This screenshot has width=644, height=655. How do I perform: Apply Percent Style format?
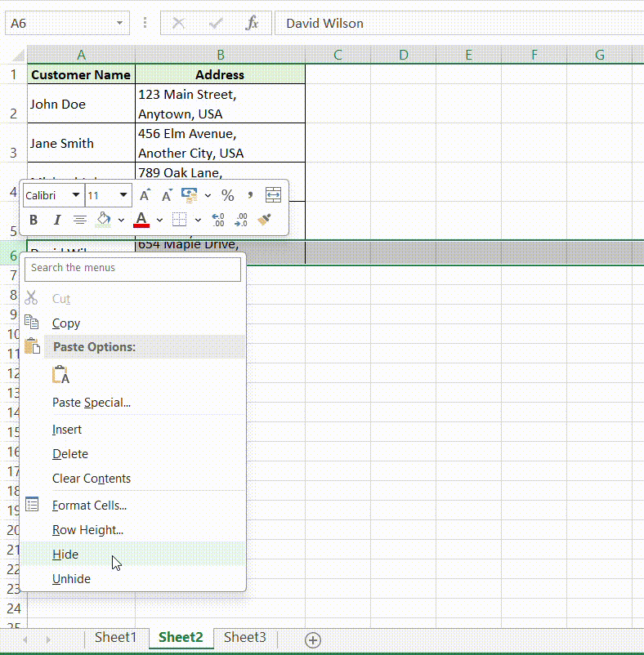[x=228, y=195]
